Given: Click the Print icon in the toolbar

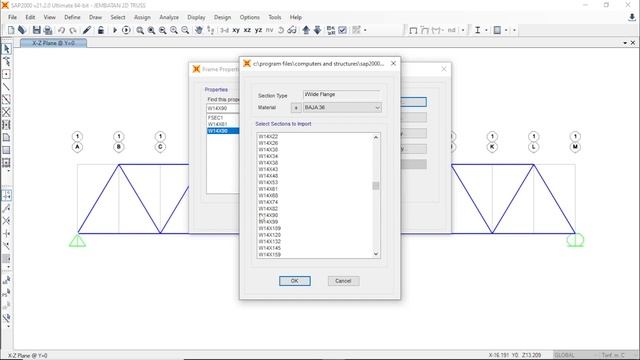Looking at the screenshot, I should 48,30.
